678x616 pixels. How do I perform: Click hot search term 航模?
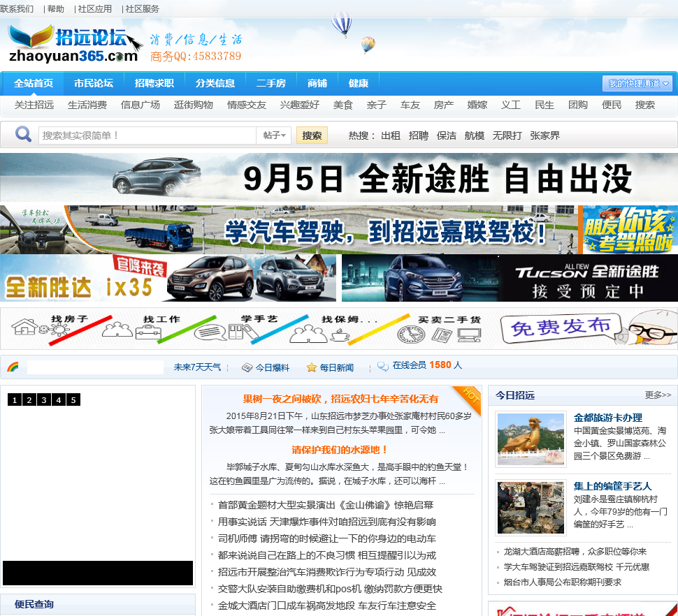click(x=475, y=135)
